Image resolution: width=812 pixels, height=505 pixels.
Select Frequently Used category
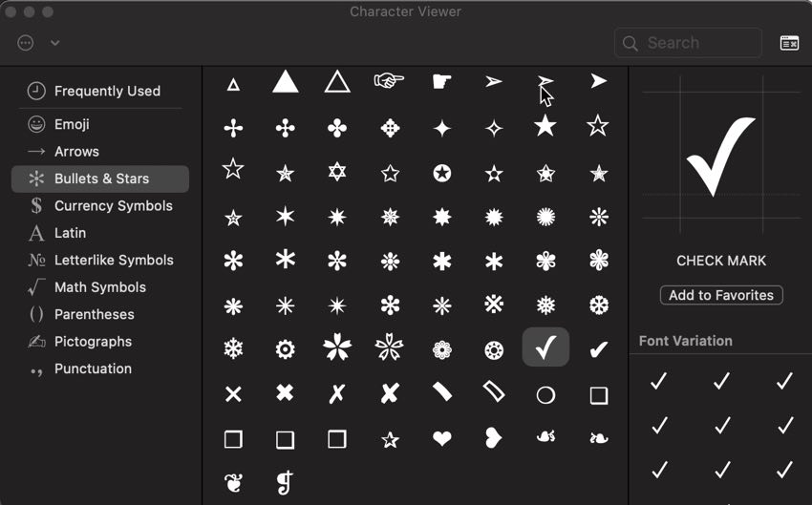coord(100,91)
